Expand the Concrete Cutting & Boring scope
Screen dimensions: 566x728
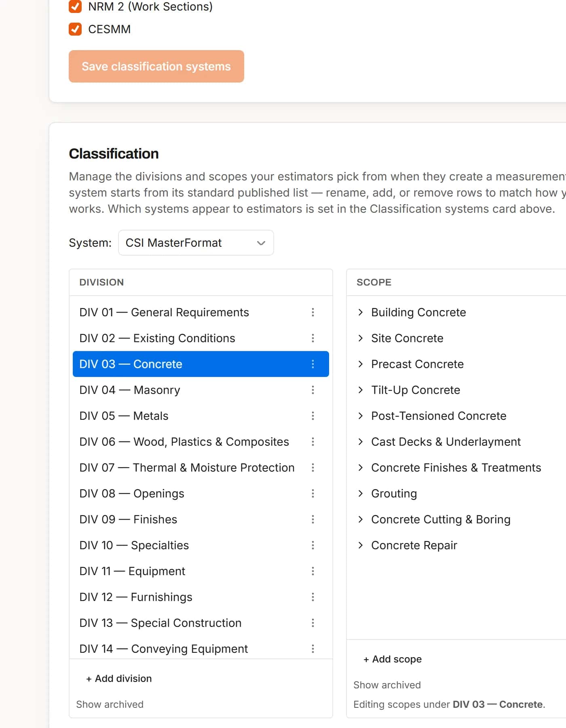click(360, 519)
